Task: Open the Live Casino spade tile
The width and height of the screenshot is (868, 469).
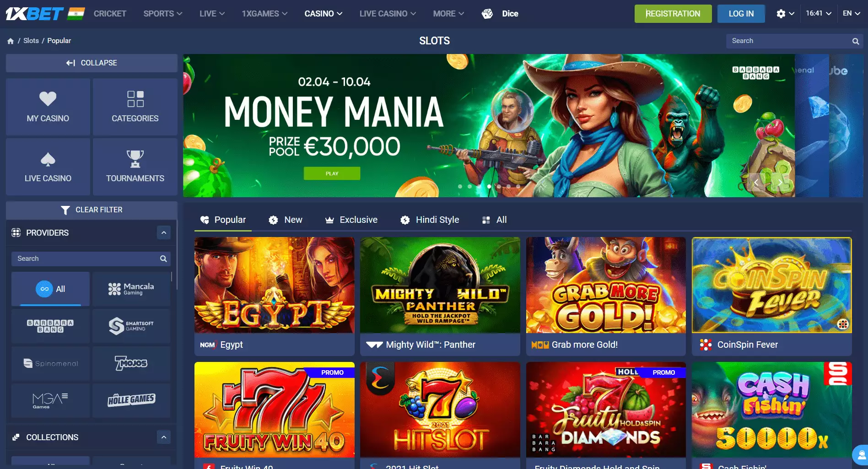Action: pos(48,167)
